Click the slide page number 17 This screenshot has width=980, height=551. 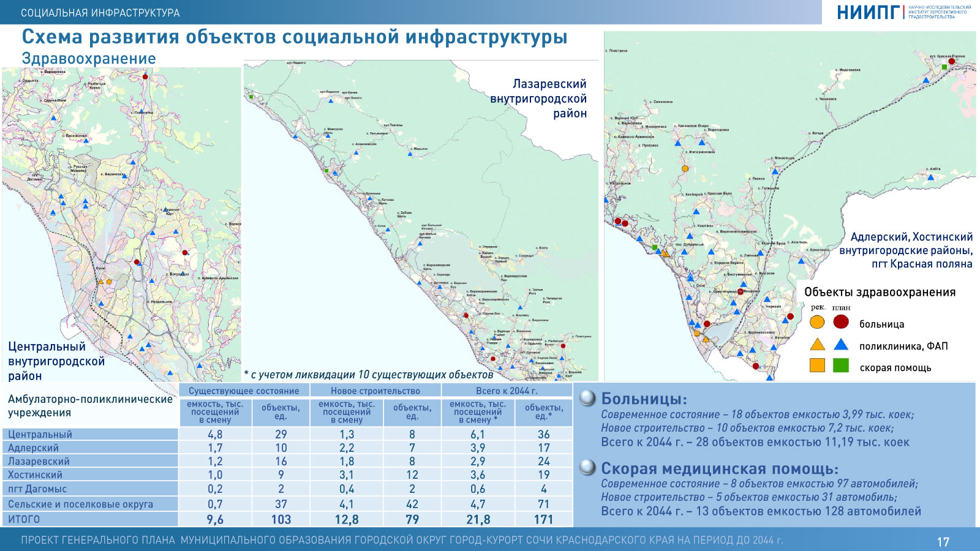[x=943, y=542]
